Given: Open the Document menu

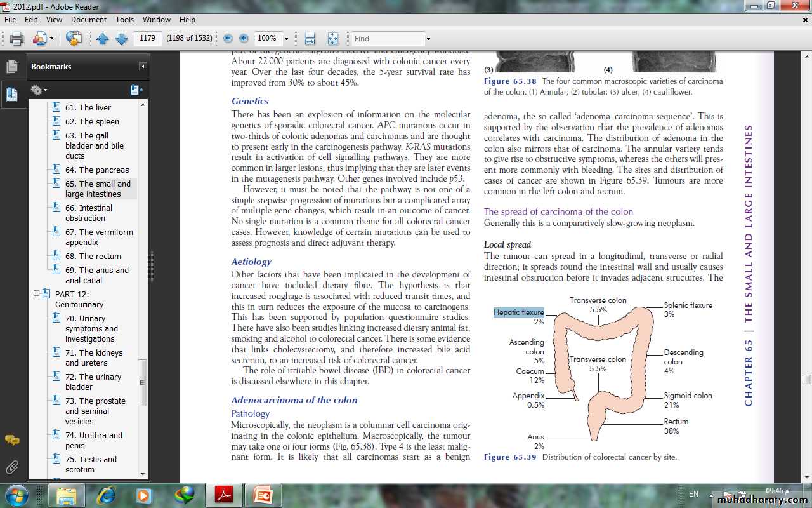Looking at the screenshot, I should tap(88, 20).
